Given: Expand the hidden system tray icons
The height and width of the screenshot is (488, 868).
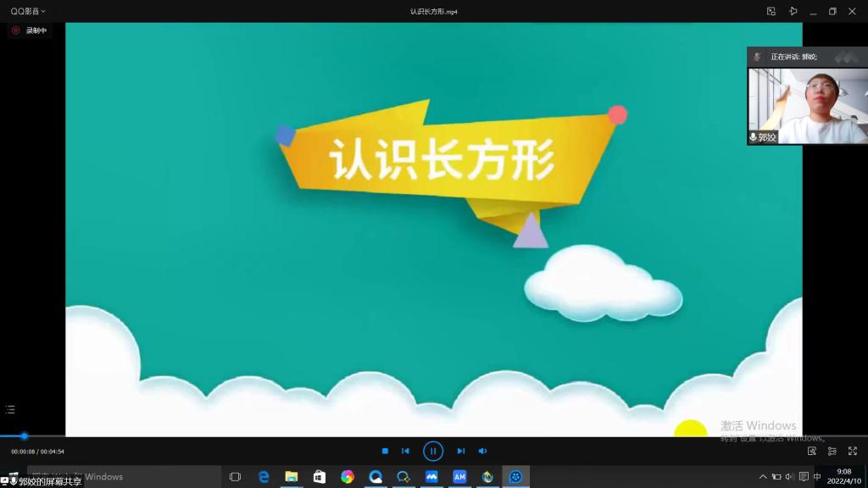Looking at the screenshot, I should click(x=762, y=477).
